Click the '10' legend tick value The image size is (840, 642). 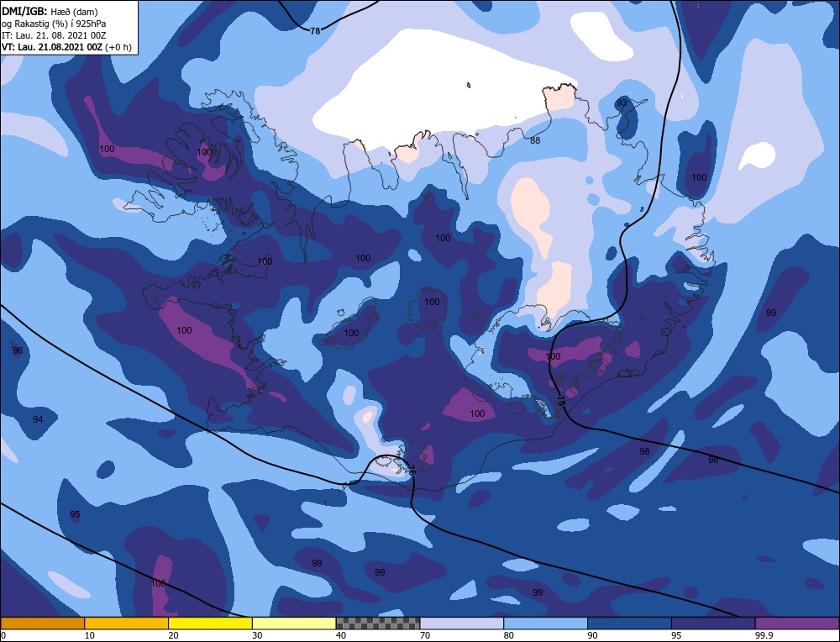90,635
